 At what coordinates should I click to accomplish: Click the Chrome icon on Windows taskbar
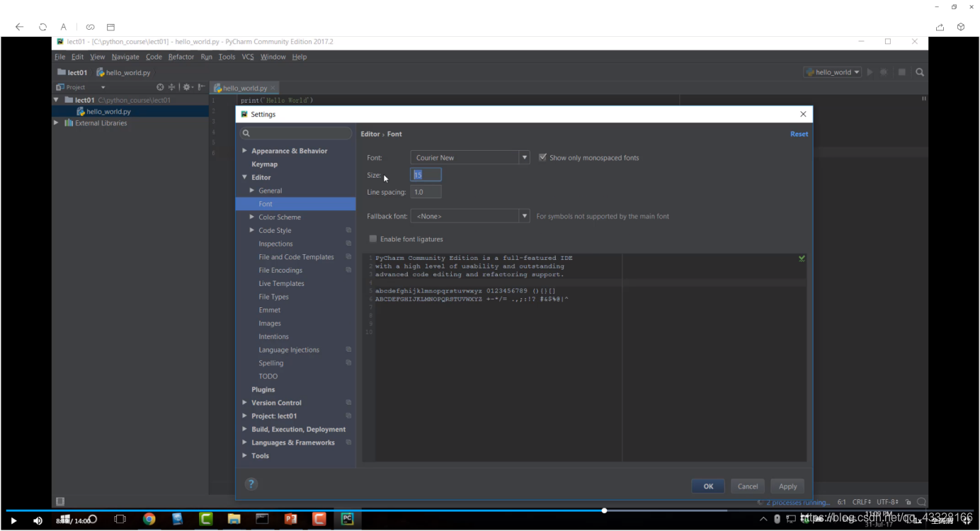tap(149, 519)
